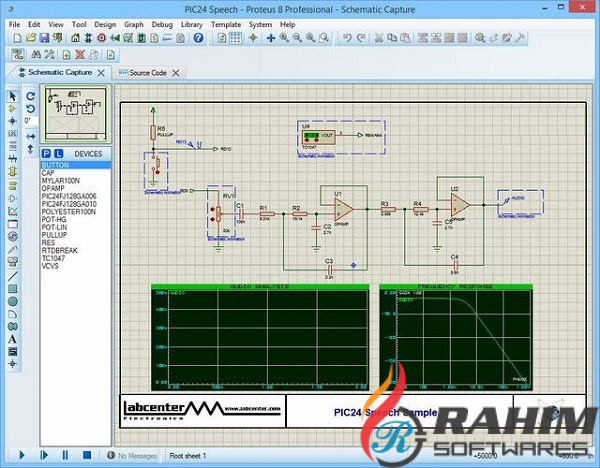Screen dimensions: 600x468
Task: Click the Help question mark icon
Action: (198, 38)
